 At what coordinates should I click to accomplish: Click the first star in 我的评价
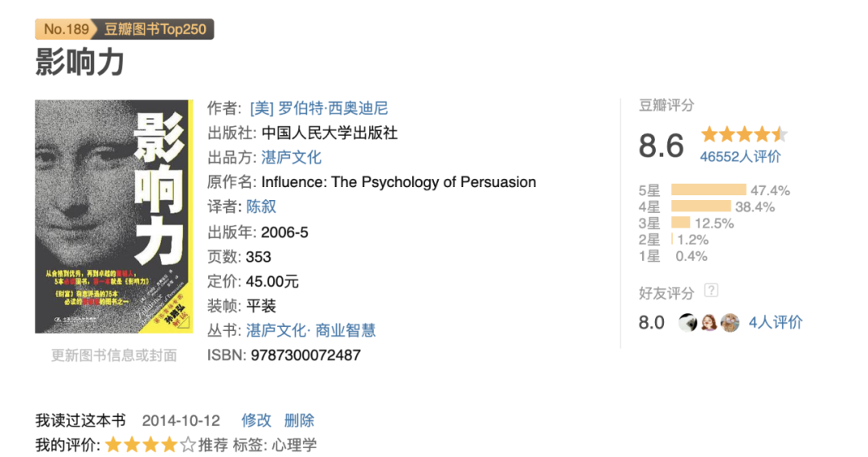(x=113, y=445)
